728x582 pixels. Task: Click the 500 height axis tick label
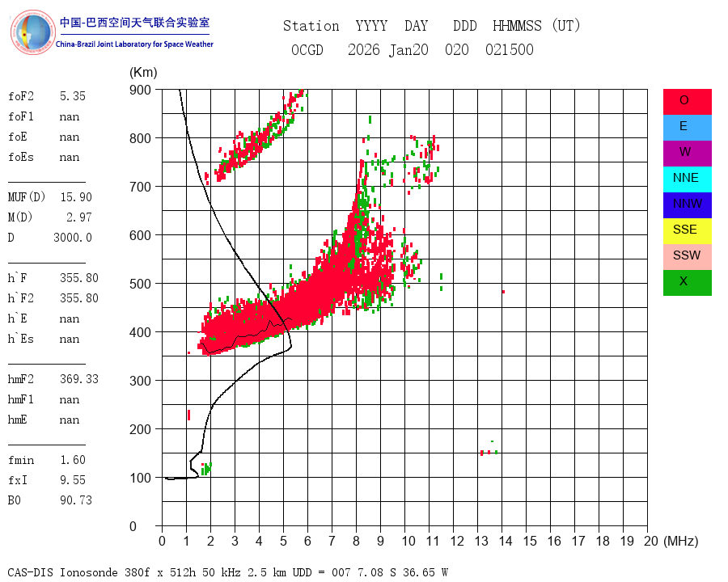click(x=140, y=284)
